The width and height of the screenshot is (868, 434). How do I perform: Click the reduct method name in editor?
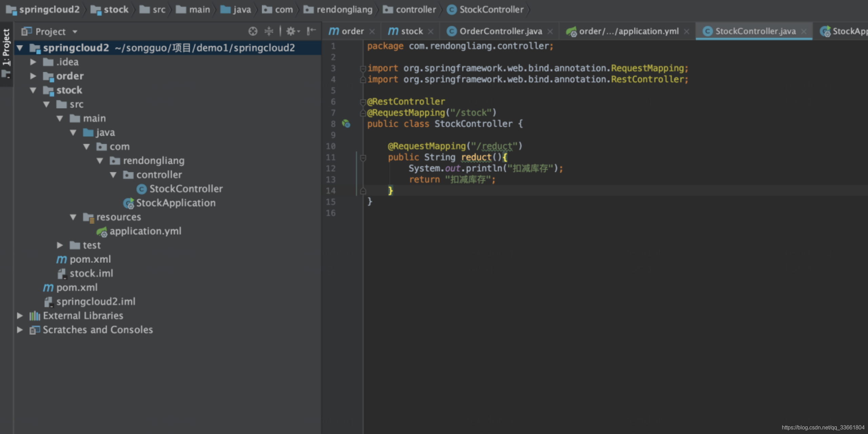tap(476, 158)
